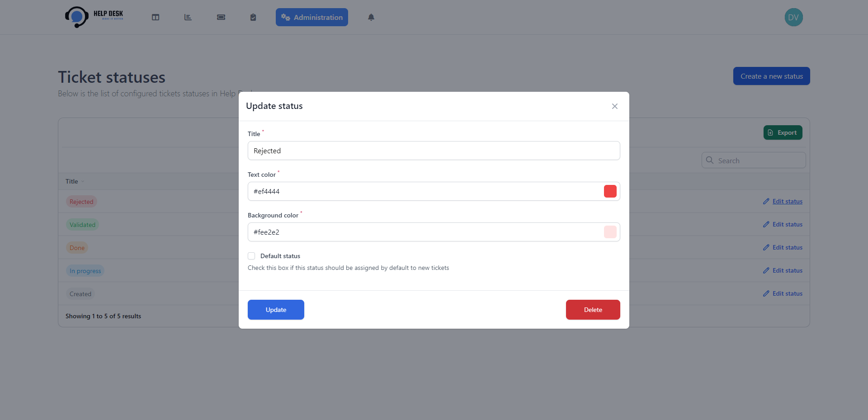The image size is (868, 420).
Task: Close the Update status dialog
Action: 614,106
